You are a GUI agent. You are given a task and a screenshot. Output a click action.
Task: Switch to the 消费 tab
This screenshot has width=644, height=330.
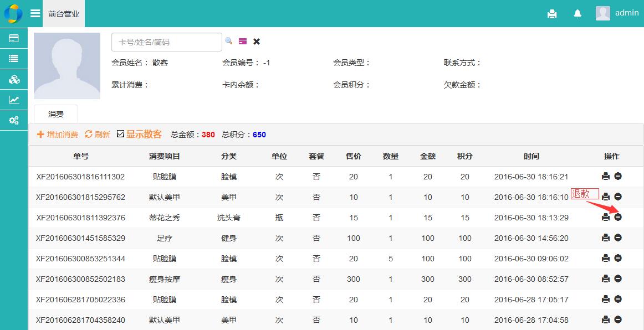[x=56, y=114]
